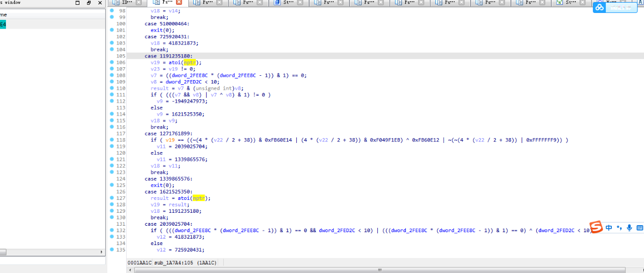Screen dimensions: 644x273
Task: Click 'case 2039025704:' label
Action: [169, 224]
